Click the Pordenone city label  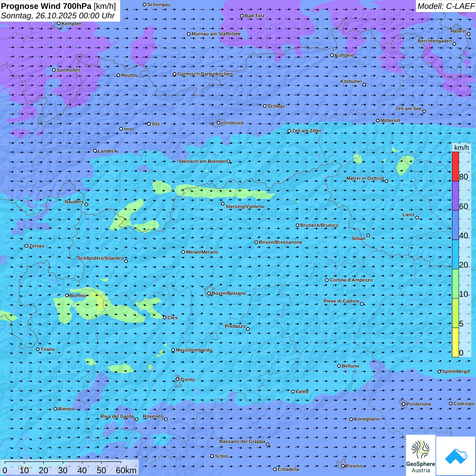point(419,404)
